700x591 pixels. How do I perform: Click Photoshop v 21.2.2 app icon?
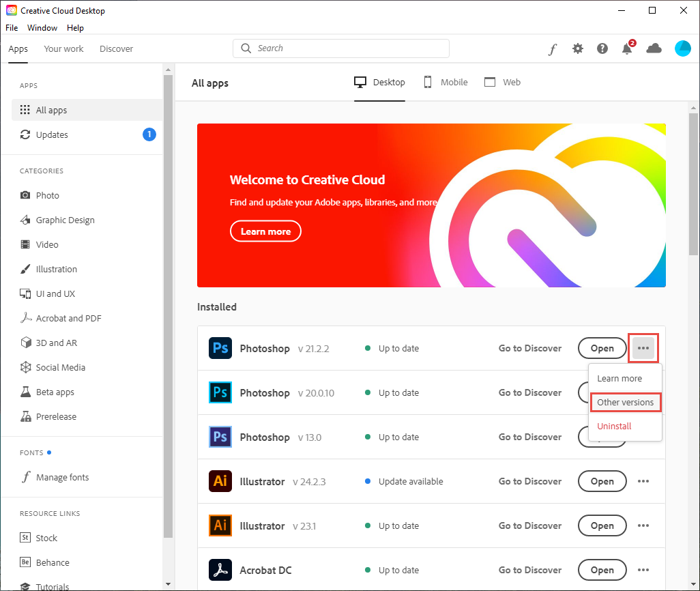coord(220,348)
